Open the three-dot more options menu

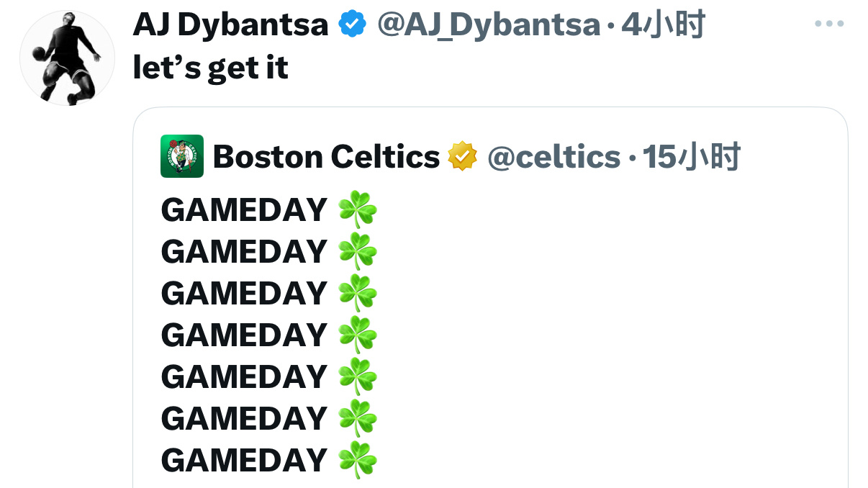(828, 24)
